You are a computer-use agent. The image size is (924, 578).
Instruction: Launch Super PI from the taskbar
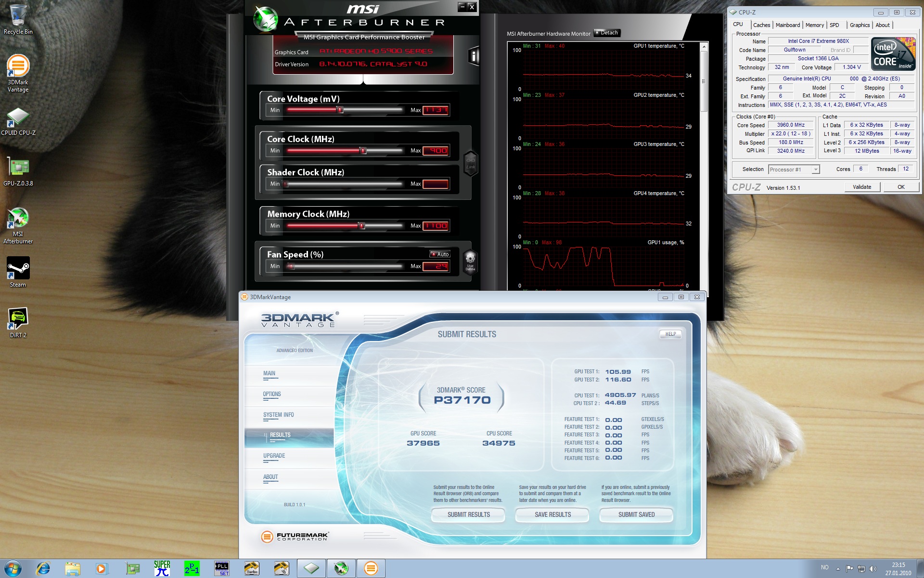click(x=162, y=568)
